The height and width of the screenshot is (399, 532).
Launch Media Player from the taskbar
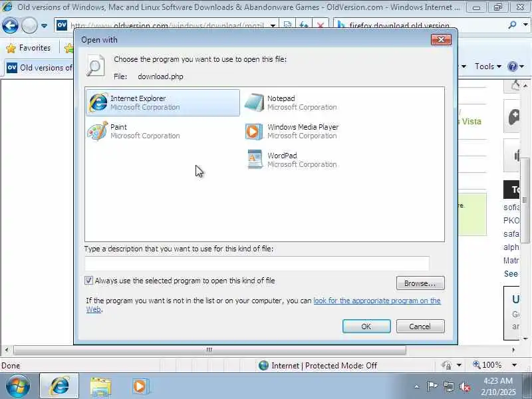[141, 386]
